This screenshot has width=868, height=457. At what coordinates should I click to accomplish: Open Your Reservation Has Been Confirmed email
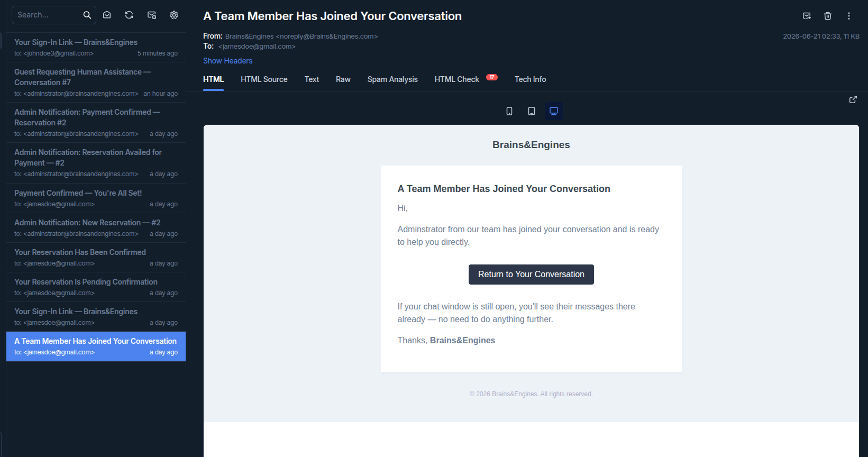point(96,258)
